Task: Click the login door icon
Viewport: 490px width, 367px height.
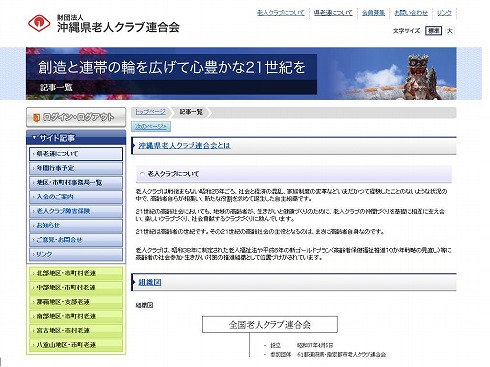Action: pos(36,117)
